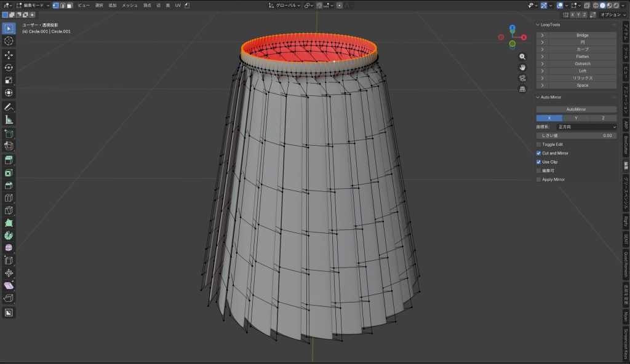Activate the Move tool
This screenshot has width=630, height=364.
coord(9,55)
